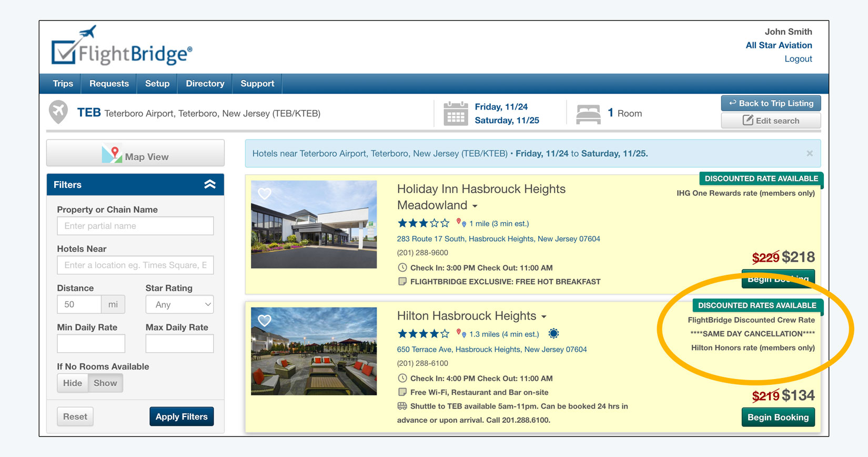Select Hide for unavailable rooms
Viewport: 868px width, 457px height.
(x=73, y=383)
